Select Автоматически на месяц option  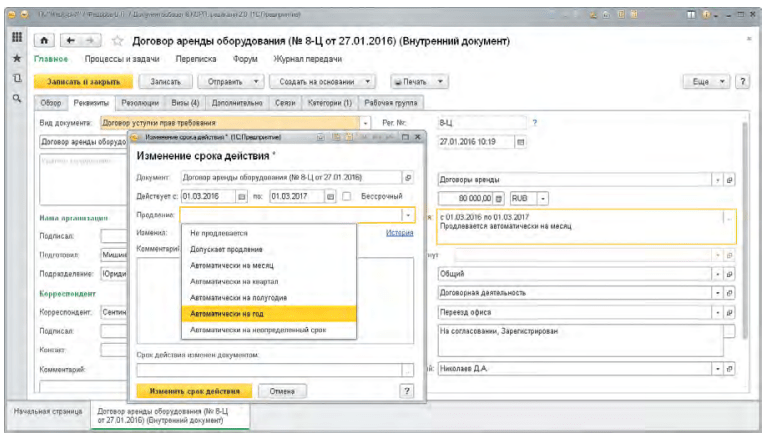tap(269, 265)
